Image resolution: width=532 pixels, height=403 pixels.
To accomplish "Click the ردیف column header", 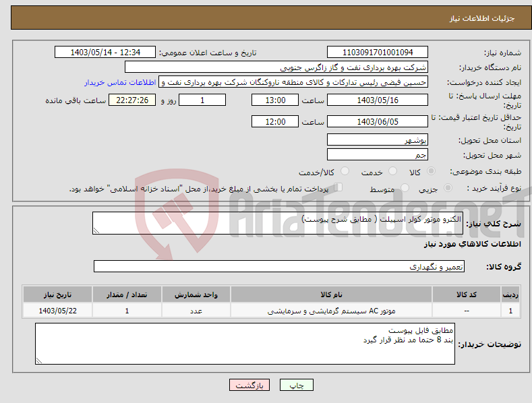I will coord(510,294).
